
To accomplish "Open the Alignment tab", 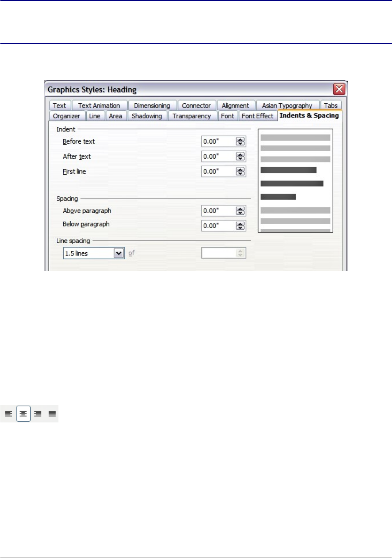I will coord(236,106).
